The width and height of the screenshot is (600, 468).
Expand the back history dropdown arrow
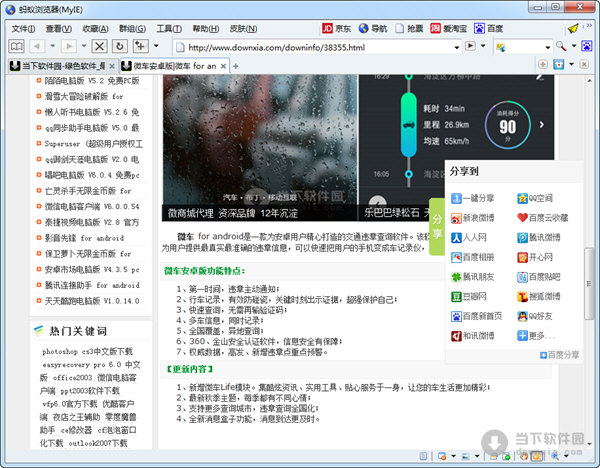coord(52,46)
